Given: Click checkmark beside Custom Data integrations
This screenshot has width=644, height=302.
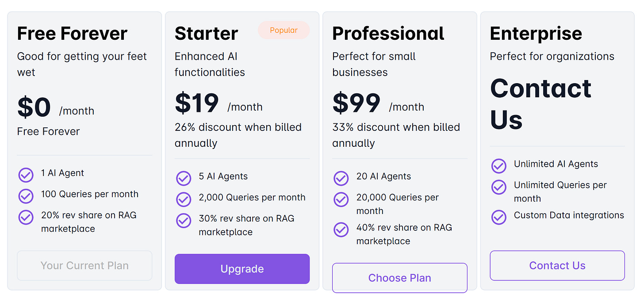Looking at the screenshot, I should pyautogui.click(x=499, y=217).
